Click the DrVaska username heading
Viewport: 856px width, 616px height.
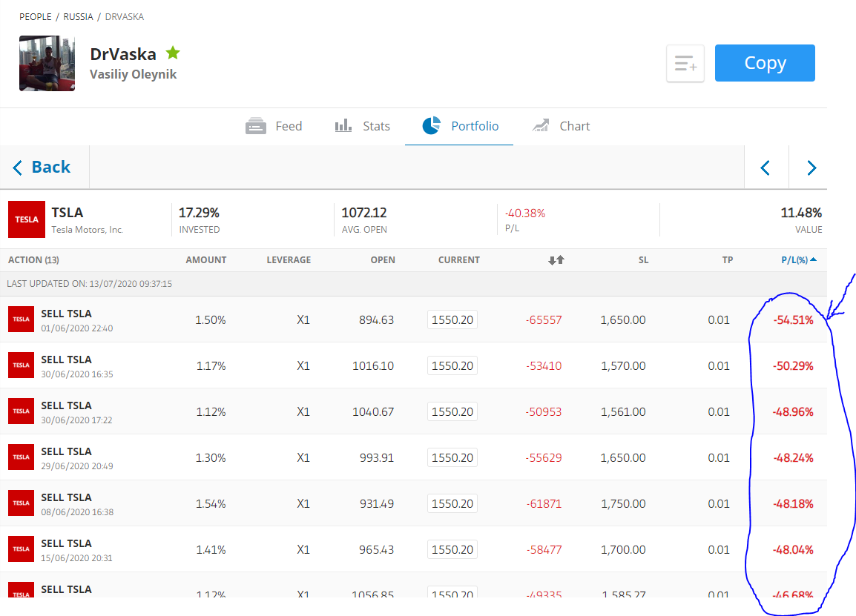pyautogui.click(x=123, y=54)
